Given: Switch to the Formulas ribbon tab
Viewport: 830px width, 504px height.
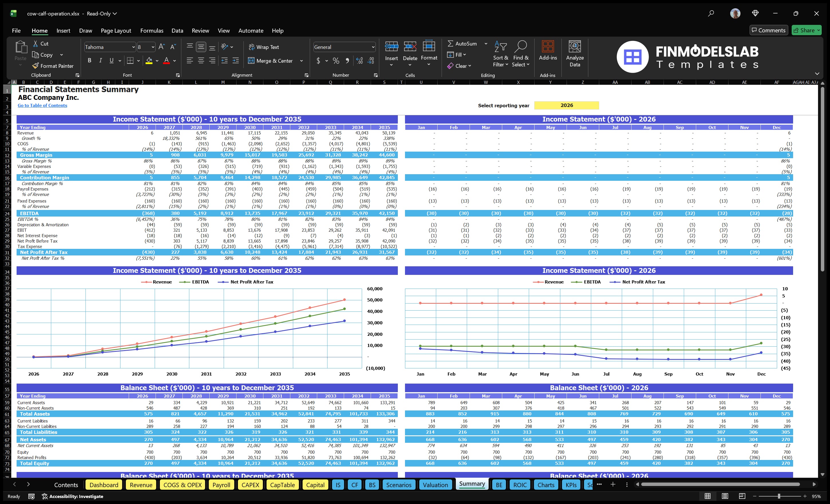Looking at the screenshot, I should tap(152, 30).
